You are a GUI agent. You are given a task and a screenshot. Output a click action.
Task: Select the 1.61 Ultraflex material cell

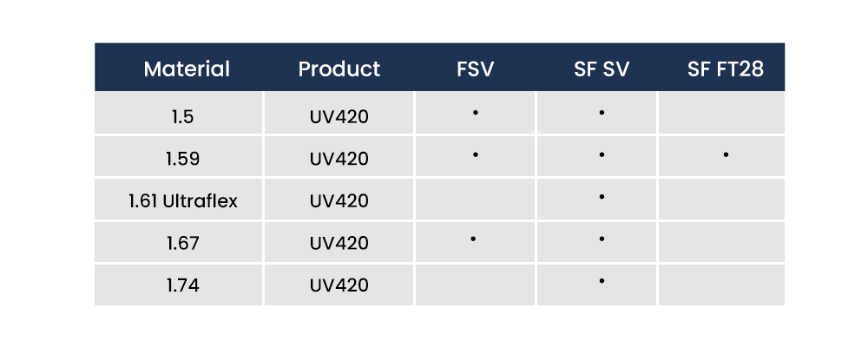[182, 201]
